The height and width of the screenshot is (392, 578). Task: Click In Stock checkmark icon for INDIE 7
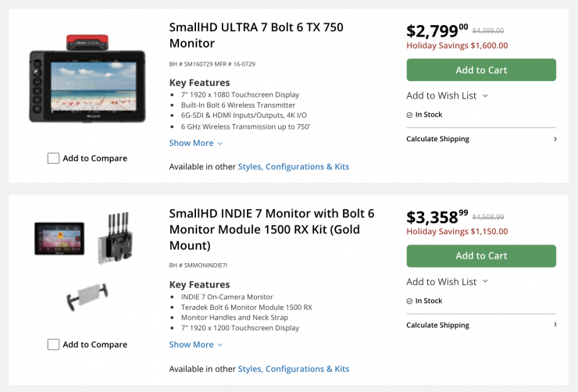(409, 301)
